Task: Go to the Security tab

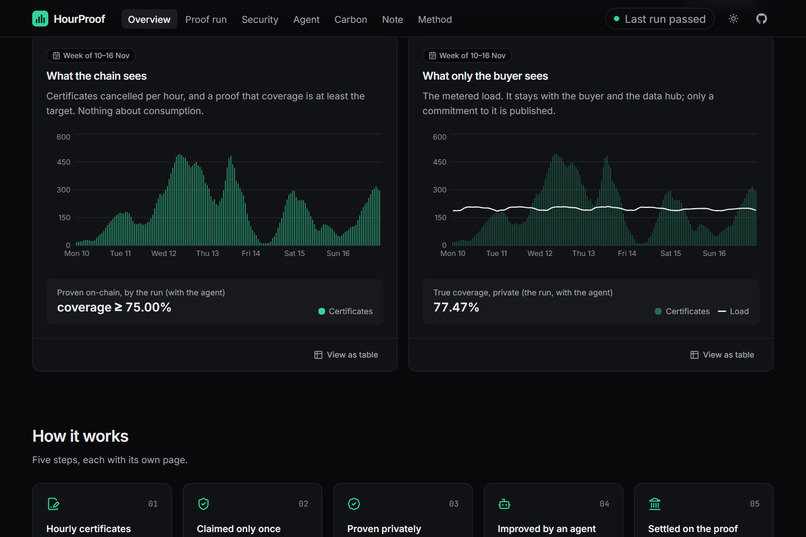Action: coord(260,20)
